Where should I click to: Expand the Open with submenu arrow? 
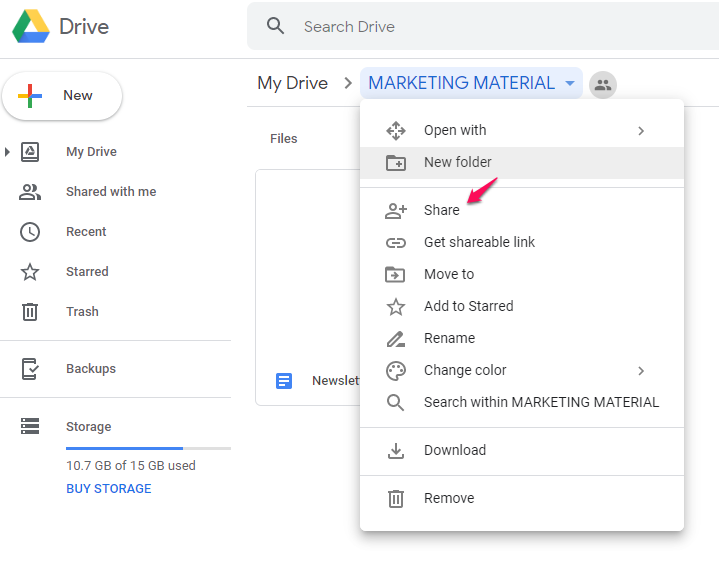point(641,131)
